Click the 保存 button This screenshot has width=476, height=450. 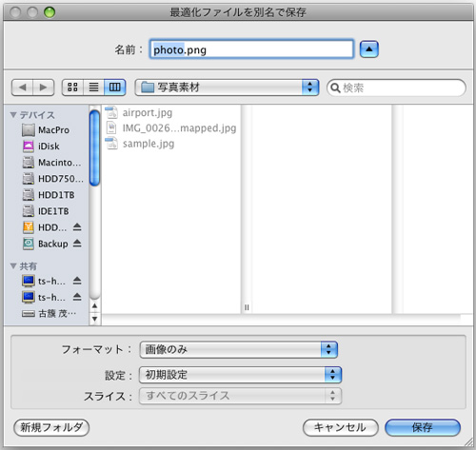[423, 427]
